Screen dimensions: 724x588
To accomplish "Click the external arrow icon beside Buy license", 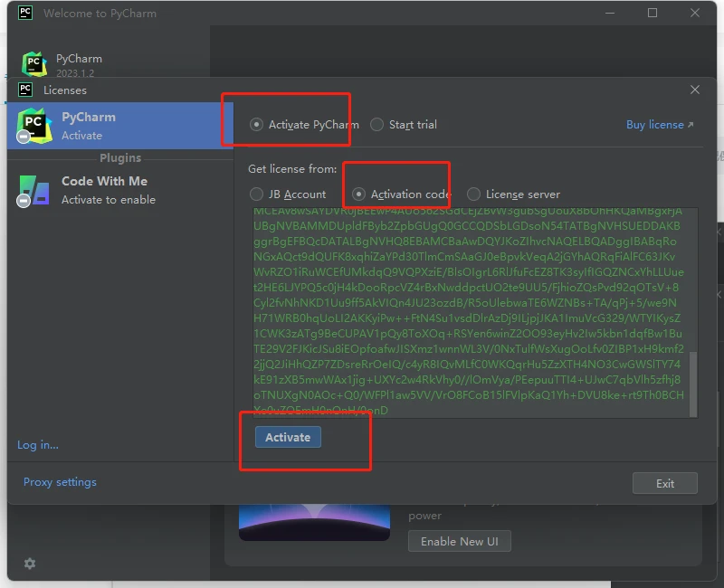I will [691, 125].
